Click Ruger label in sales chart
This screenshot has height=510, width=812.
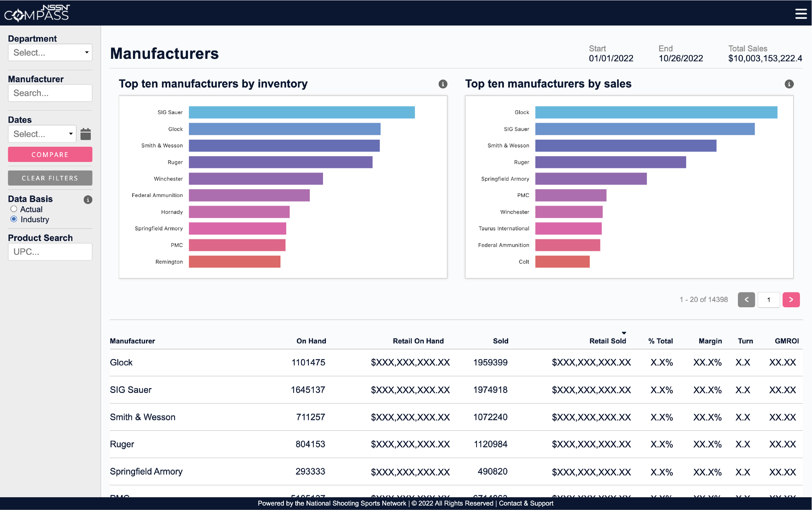click(x=521, y=162)
